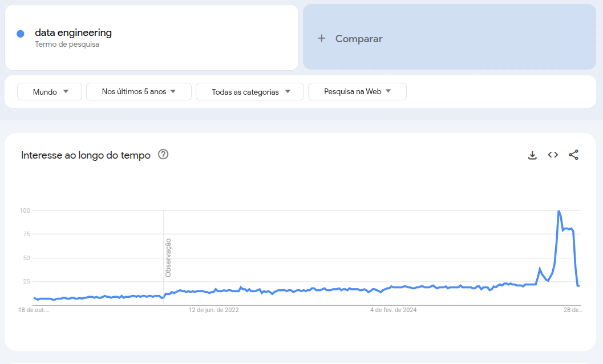Expand the 'Nos últimos 5 anos' time dropdown
The height and width of the screenshot is (364, 603).
[139, 91]
